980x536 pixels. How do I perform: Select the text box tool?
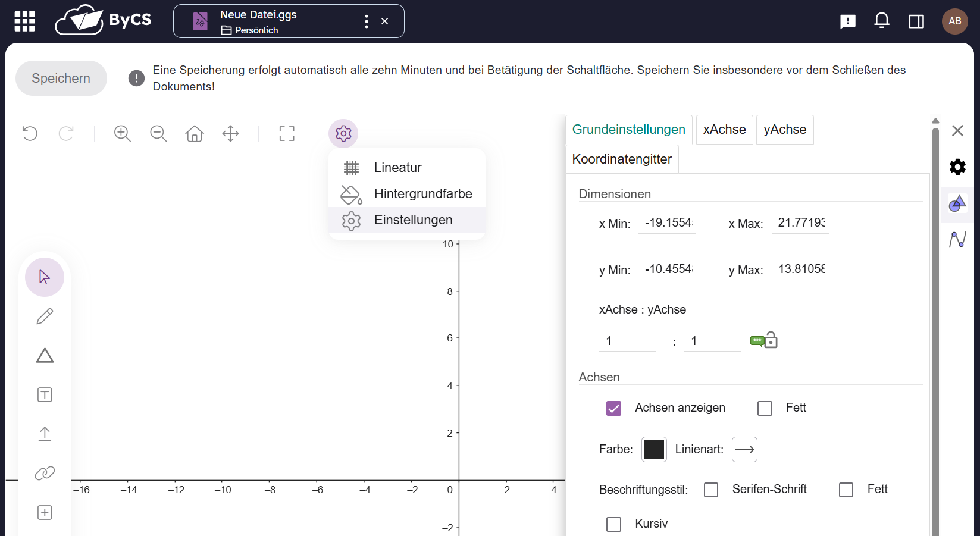(45, 395)
